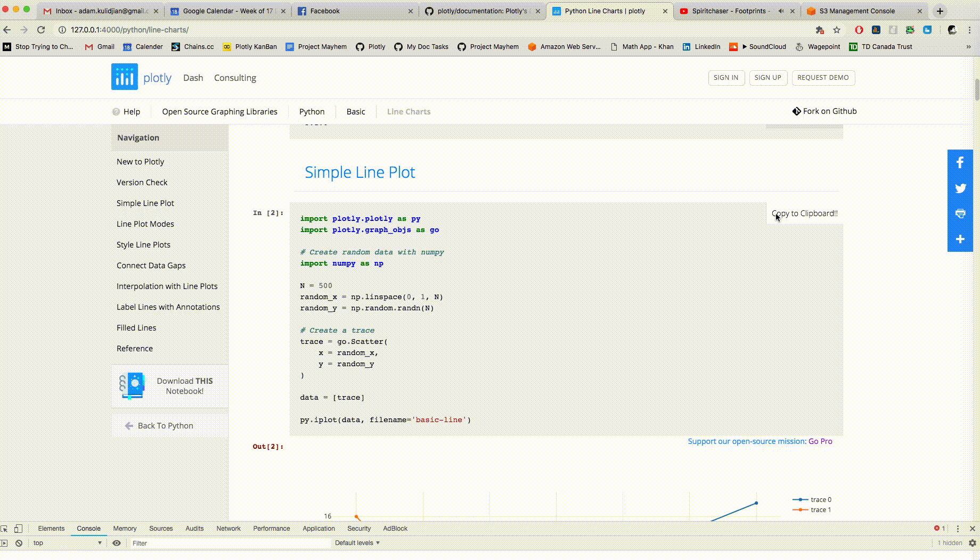Switch to the Facebook browser tab

355,11
